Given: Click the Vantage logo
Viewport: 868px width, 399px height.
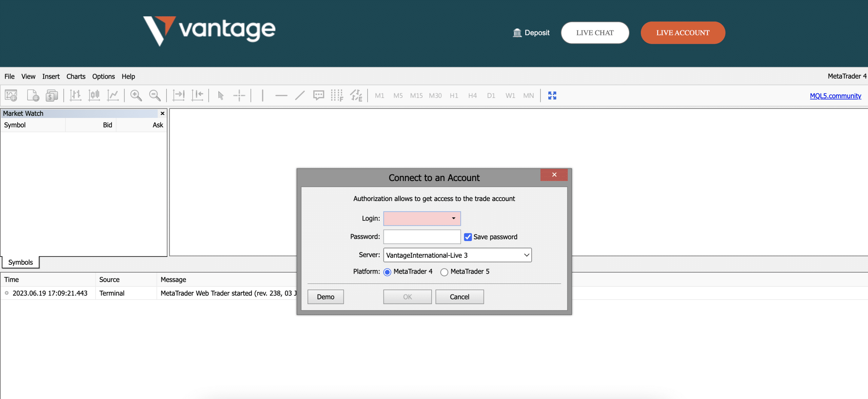Looking at the screenshot, I should tap(209, 31).
